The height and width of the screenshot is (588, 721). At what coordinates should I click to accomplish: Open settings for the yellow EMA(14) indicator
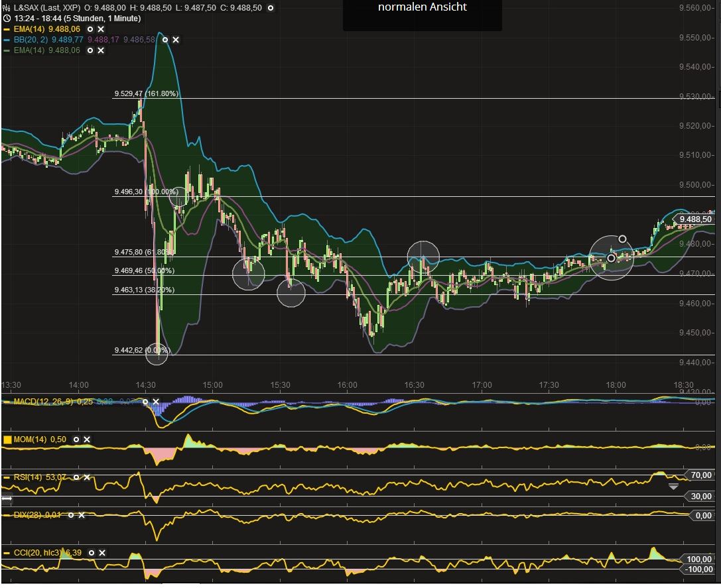(90, 29)
